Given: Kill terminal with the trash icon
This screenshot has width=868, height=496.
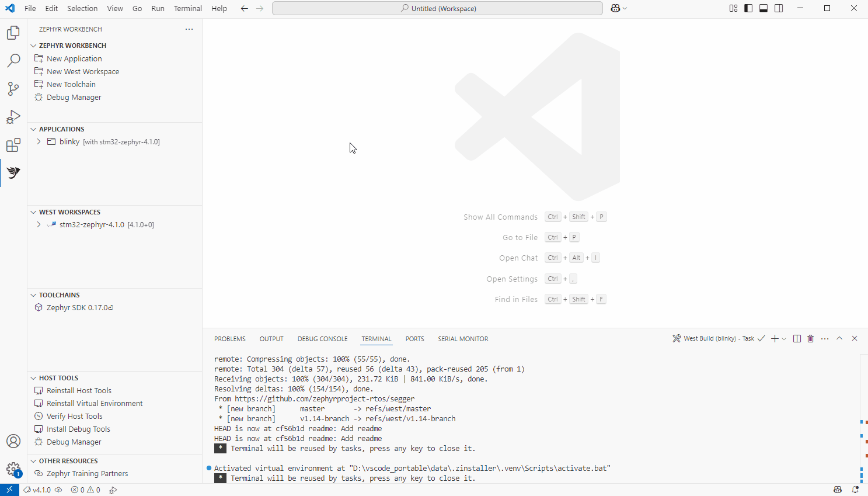Looking at the screenshot, I should pyautogui.click(x=810, y=339).
